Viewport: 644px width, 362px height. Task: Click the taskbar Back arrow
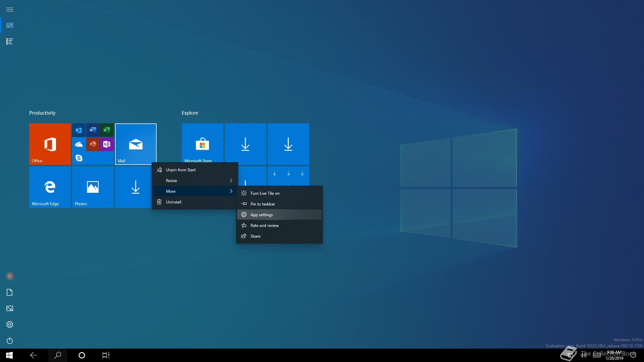[34, 355]
